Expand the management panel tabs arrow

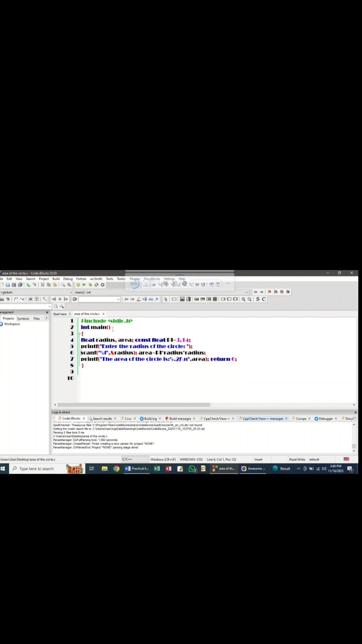point(47,318)
